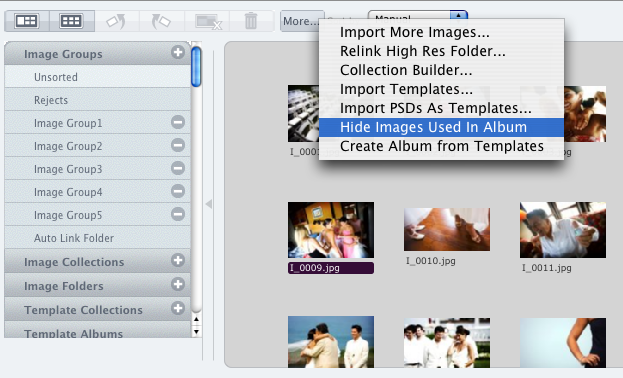The width and height of the screenshot is (623, 378).
Task: Select Image Group2 in the sidebar
Action: (97, 146)
